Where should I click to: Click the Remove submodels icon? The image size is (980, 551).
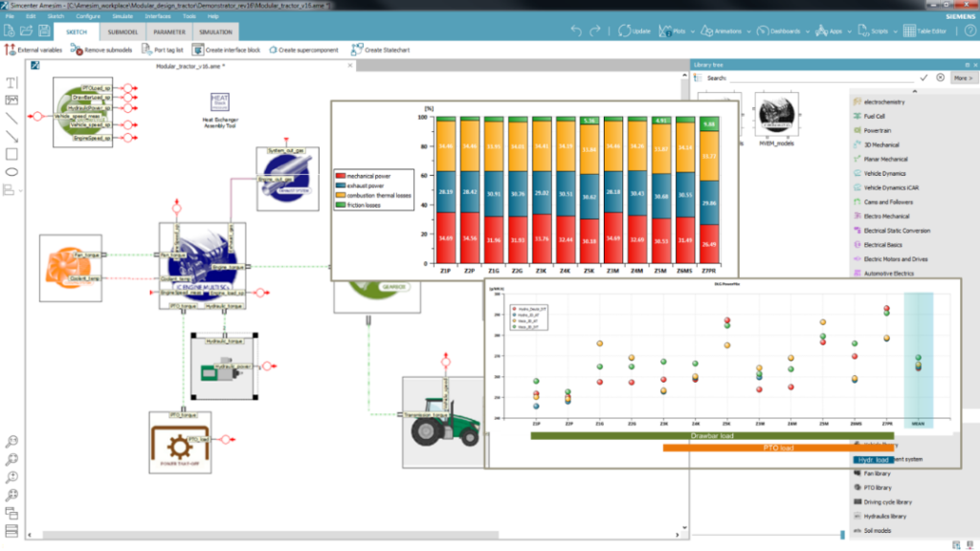[76, 49]
